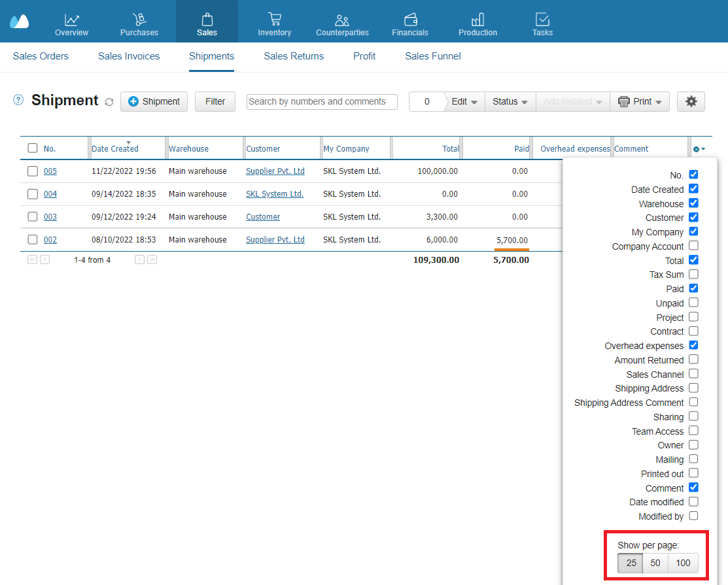The height and width of the screenshot is (585, 728).
Task: Go to next page arrow
Action: pos(139,259)
